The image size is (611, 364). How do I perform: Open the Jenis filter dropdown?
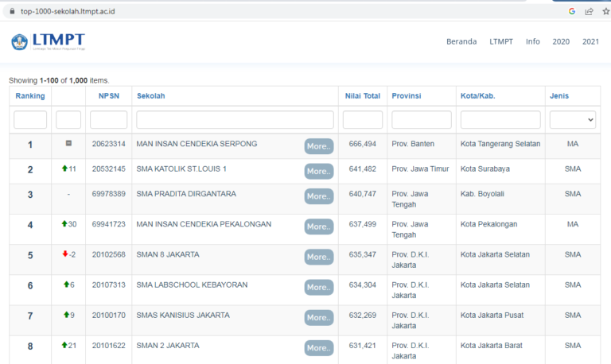pyautogui.click(x=572, y=119)
